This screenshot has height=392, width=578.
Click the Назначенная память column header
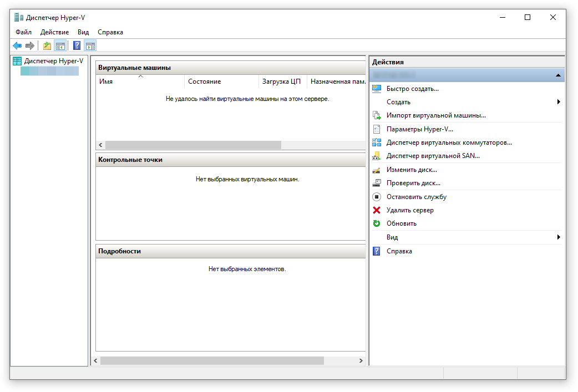(337, 82)
